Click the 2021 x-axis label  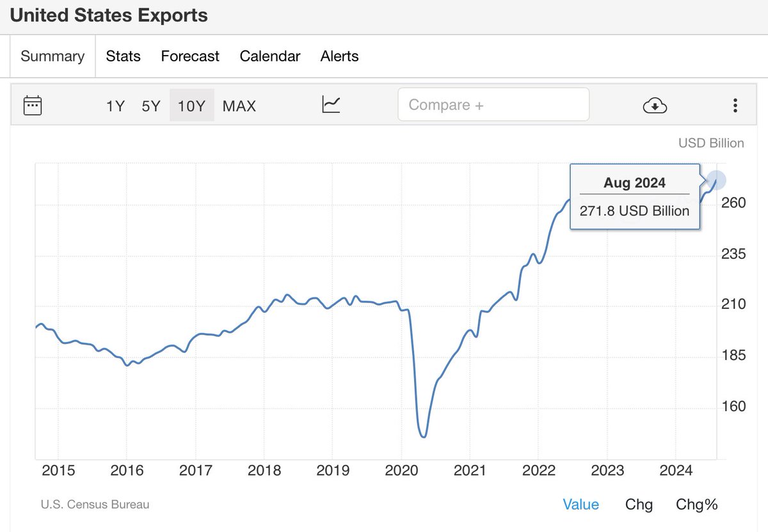pyautogui.click(x=470, y=471)
